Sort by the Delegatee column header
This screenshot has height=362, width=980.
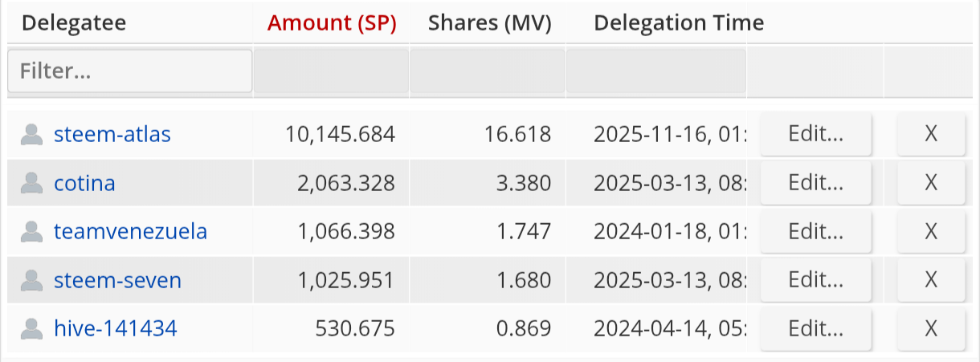pyautogui.click(x=74, y=23)
